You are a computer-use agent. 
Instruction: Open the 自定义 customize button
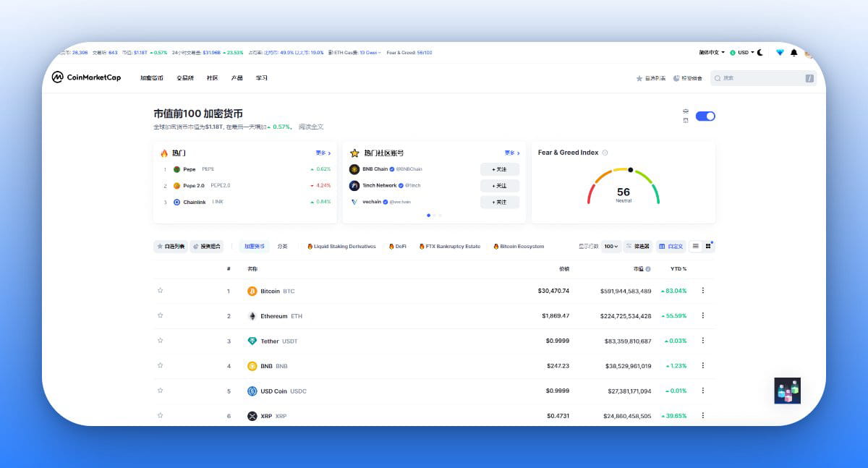click(671, 247)
